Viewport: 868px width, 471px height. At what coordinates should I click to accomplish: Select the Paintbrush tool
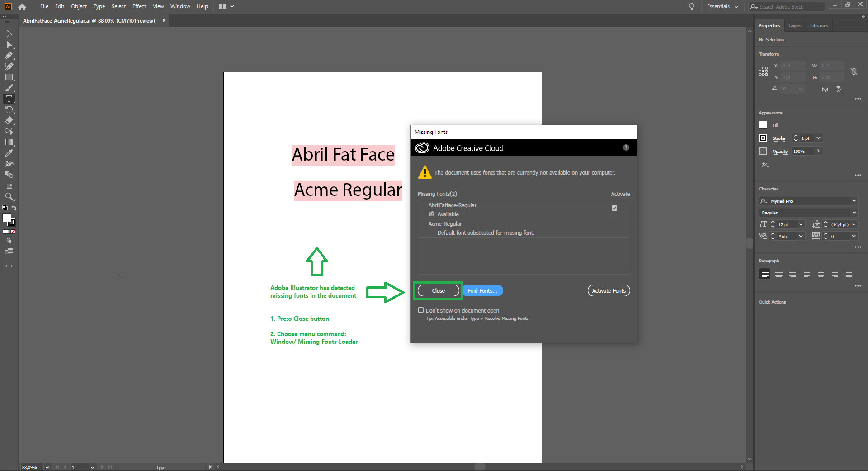point(9,88)
